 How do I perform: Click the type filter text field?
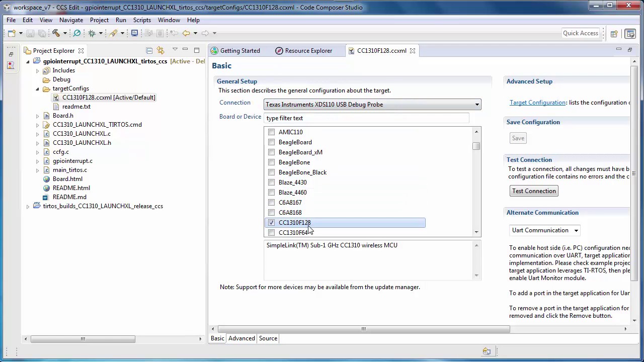tap(366, 118)
